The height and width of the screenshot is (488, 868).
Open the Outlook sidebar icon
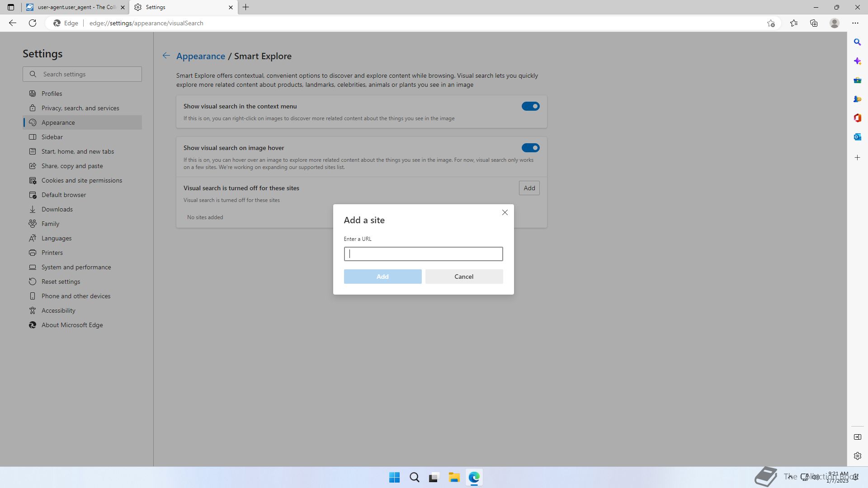(857, 137)
